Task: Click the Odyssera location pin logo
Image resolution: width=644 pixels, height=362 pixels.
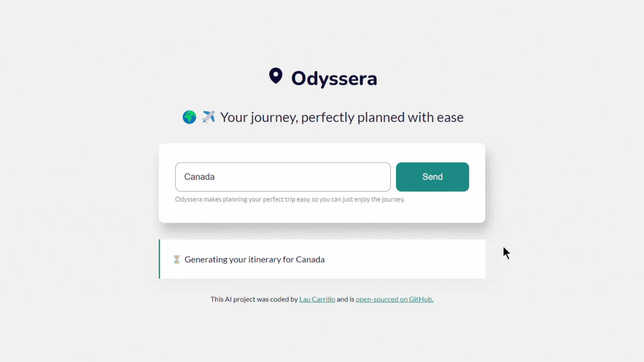Action: click(x=276, y=76)
